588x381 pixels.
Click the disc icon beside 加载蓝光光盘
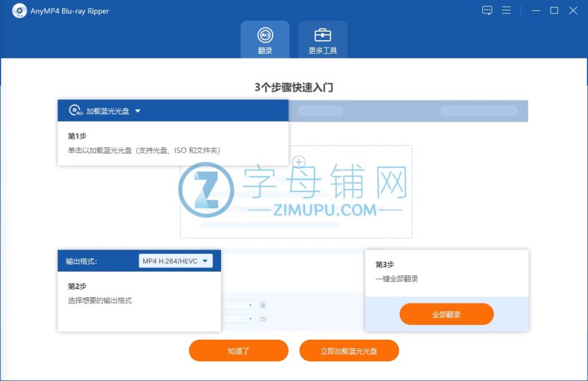click(75, 111)
